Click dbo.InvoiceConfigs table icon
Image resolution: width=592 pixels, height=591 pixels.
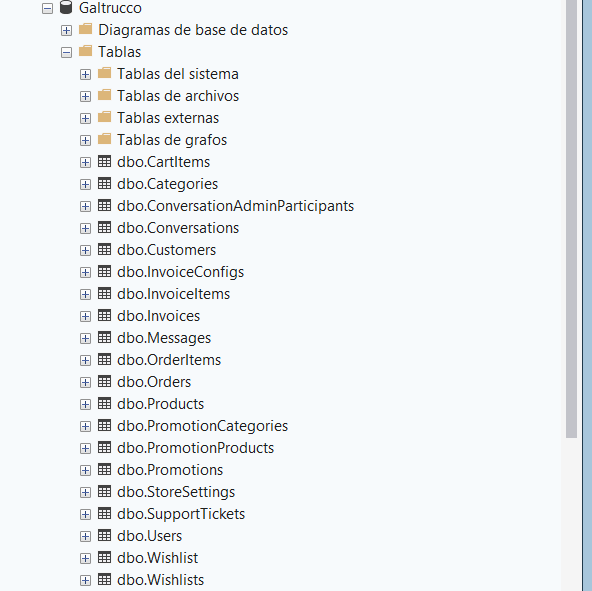pos(105,271)
